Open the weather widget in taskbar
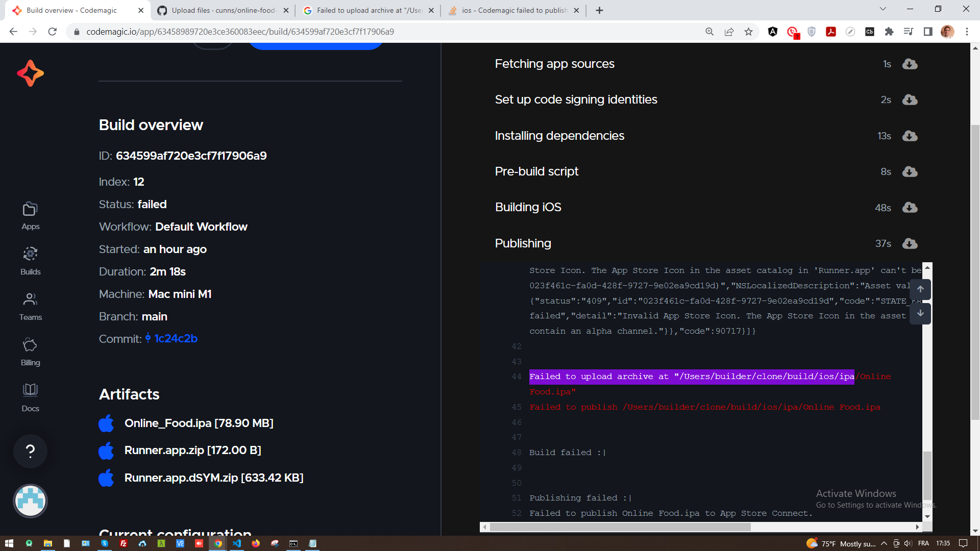The height and width of the screenshot is (551, 980). point(841,543)
